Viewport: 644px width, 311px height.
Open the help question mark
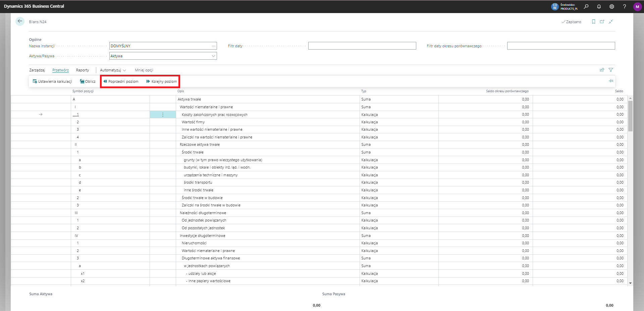(x=624, y=6)
